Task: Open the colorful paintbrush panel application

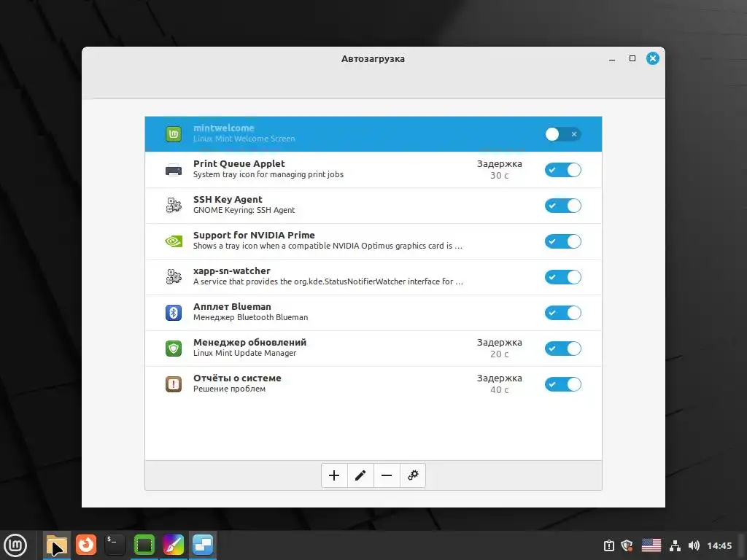Action: tap(174, 545)
